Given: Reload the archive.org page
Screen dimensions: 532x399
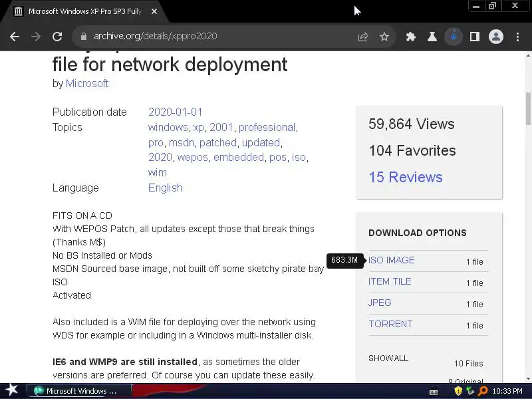Looking at the screenshot, I should pyautogui.click(x=57, y=37).
